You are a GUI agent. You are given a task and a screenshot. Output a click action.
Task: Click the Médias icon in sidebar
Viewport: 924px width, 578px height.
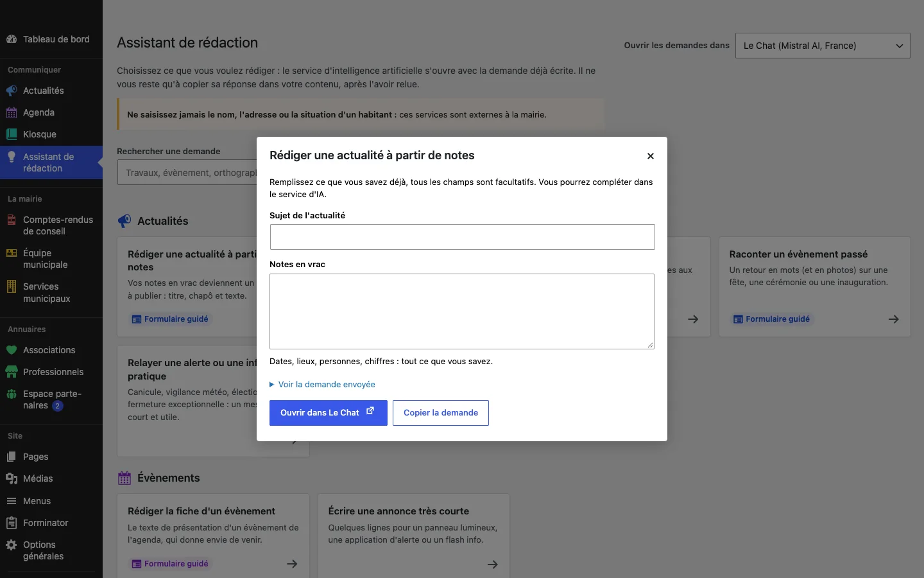12,478
